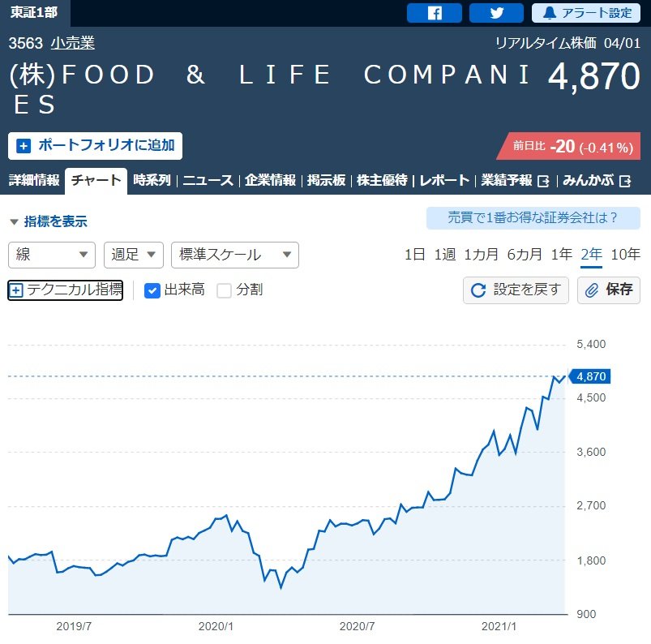This screenshot has height=644, width=651.
Task: Click the reset settings circular arrow icon
Action: click(478, 290)
